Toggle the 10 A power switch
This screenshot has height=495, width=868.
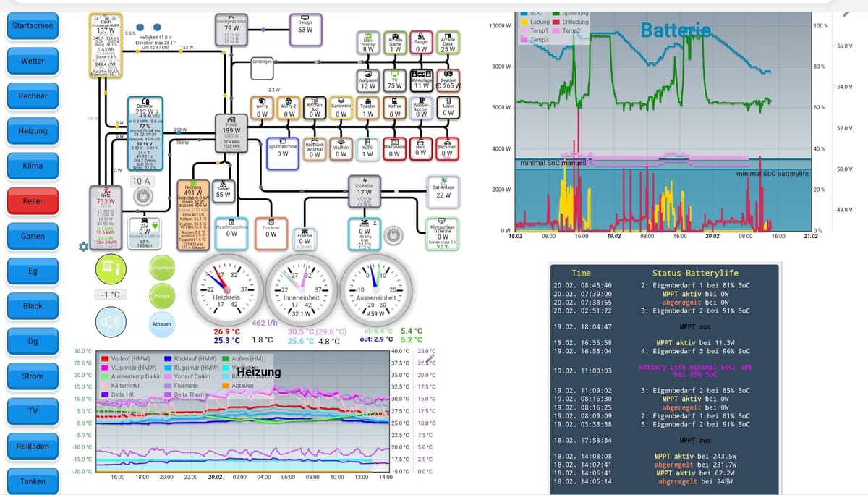pos(142,195)
